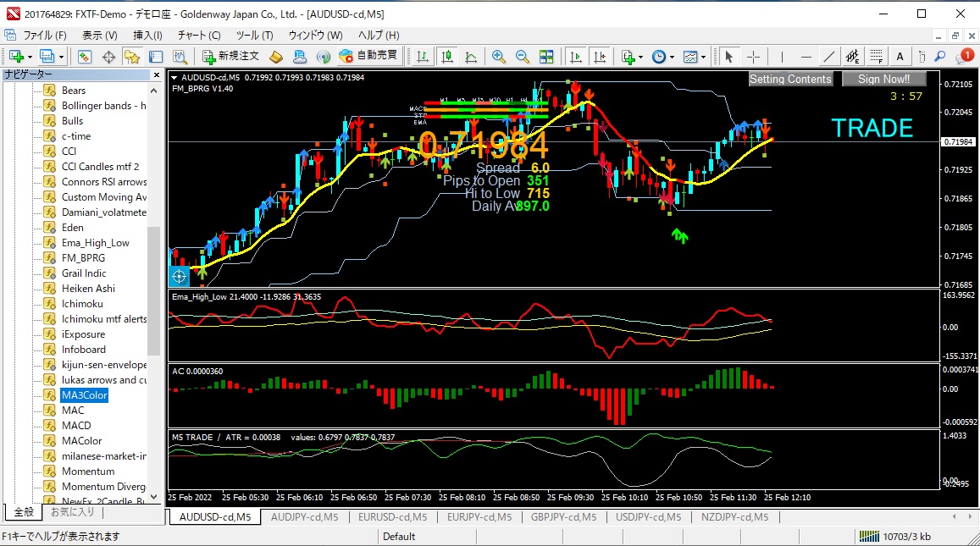Select the crosshair cursor tool

(753, 57)
